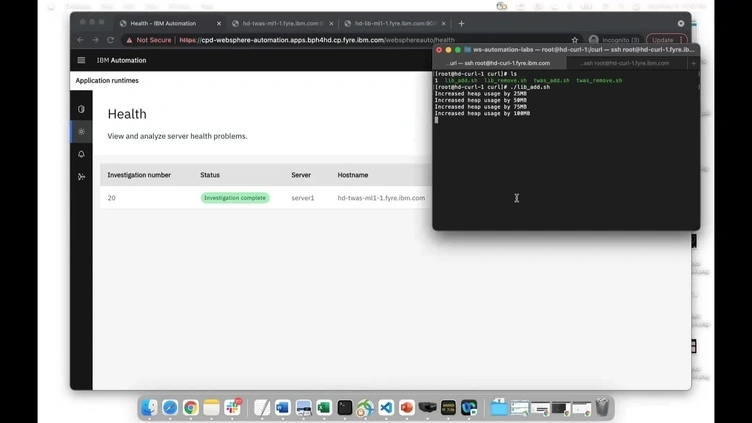Click the browser address bar URL
Viewport: 752px width, 423px height.
click(x=317, y=40)
